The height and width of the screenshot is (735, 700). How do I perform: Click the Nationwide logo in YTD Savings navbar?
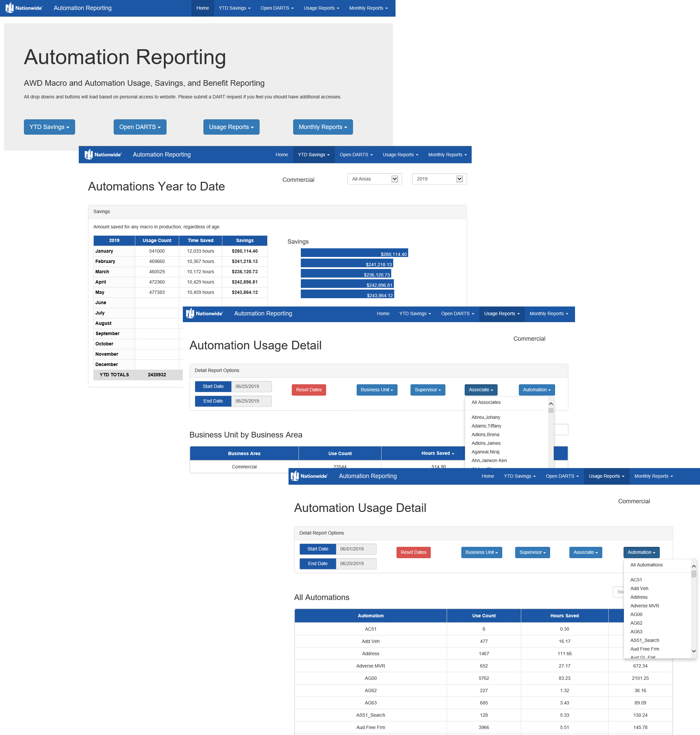pyautogui.click(x=103, y=155)
